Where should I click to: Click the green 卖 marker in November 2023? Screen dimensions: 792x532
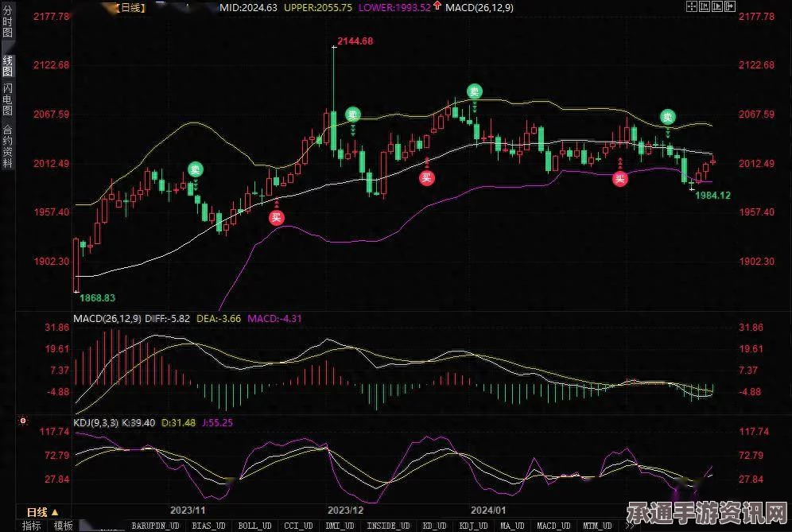pyautogui.click(x=196, y=169)
